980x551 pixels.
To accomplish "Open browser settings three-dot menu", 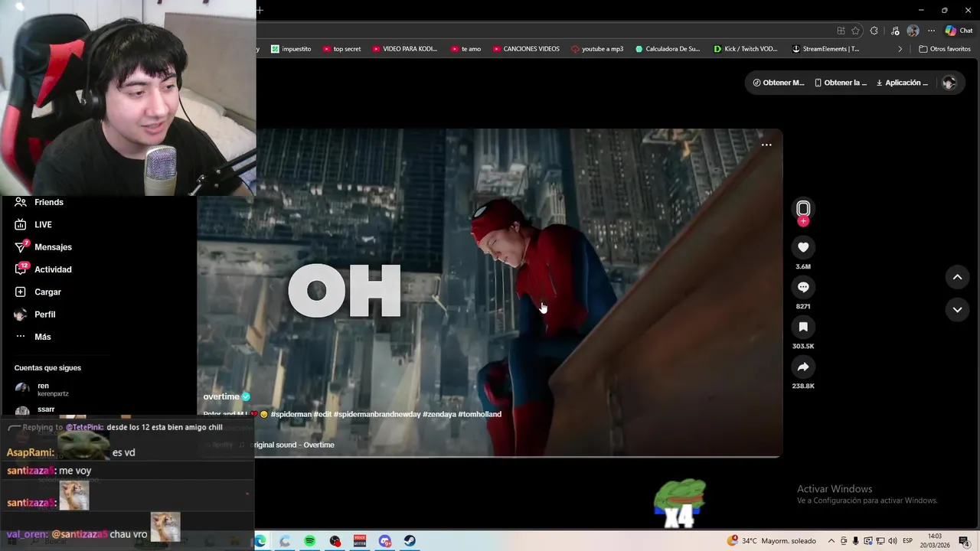I will (931, 31).
